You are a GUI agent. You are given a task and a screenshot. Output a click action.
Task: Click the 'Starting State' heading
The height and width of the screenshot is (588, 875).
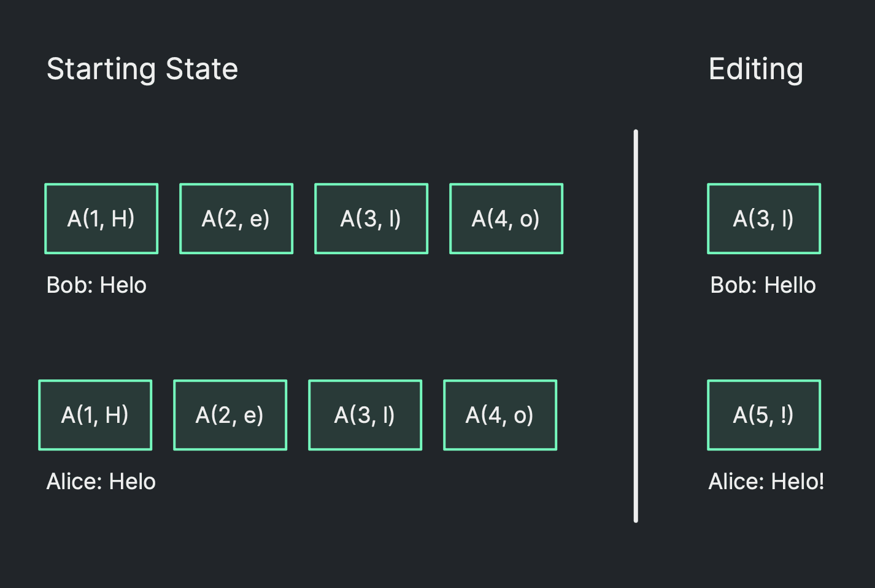tap(142, 69)
